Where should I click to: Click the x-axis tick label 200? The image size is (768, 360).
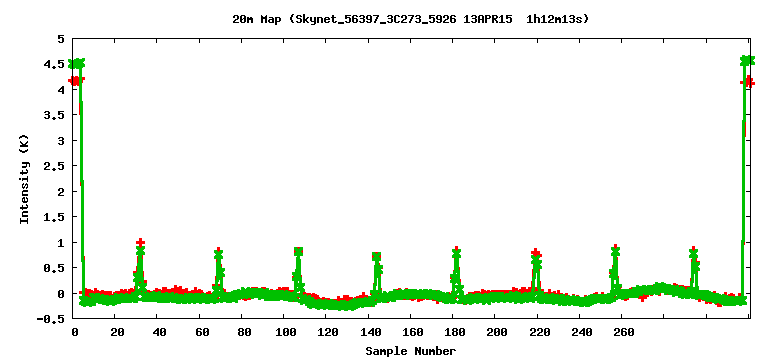click(x=496, y=332)
